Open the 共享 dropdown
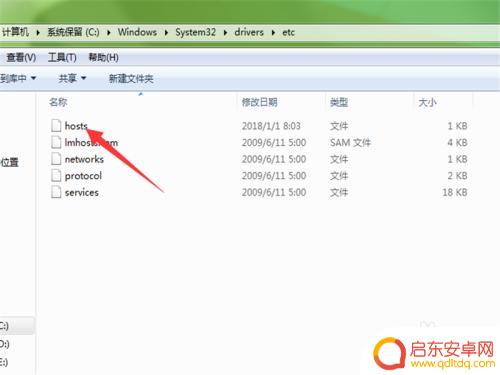The width and height of the screenshot is (500, 375). [x=72, y=78]
